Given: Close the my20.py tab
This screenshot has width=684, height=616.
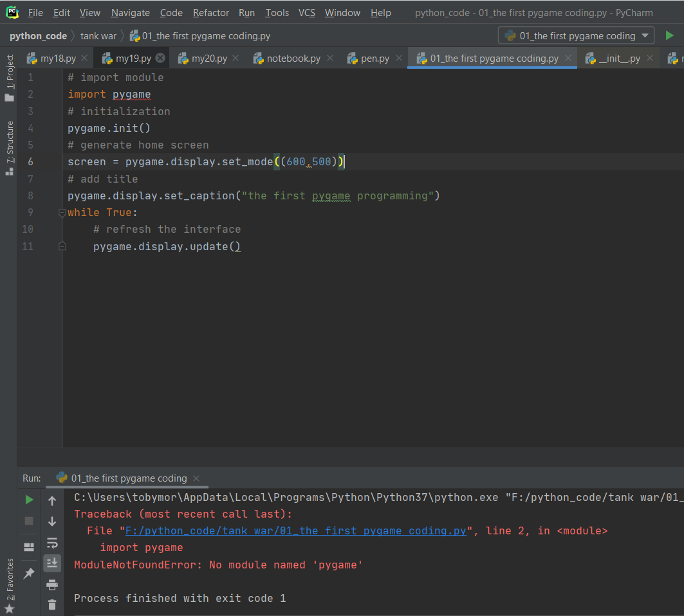Looking at the screenshot, I should pos(236,58).
